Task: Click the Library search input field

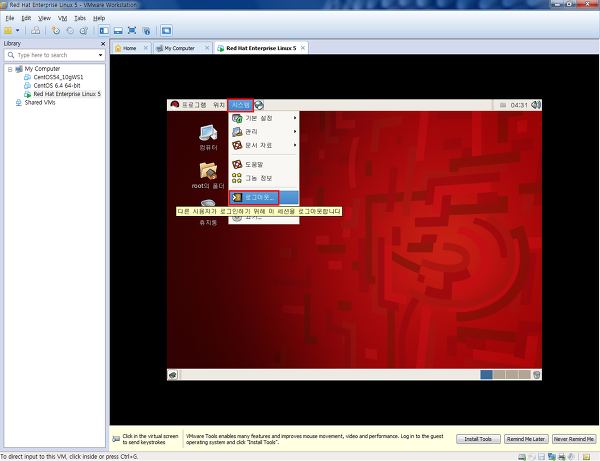Action: pos(54,55)
